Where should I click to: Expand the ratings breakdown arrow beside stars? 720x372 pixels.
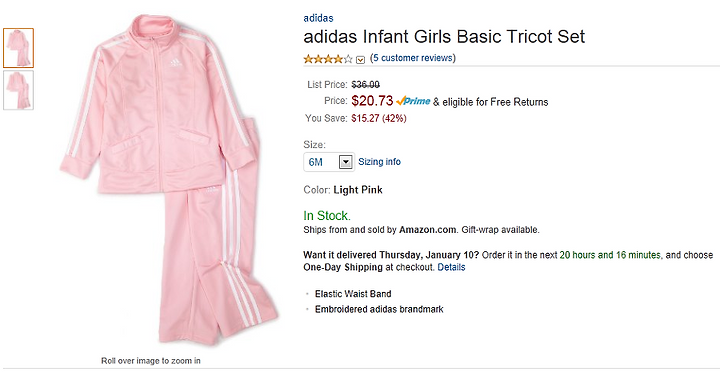(x=360, y=60)
